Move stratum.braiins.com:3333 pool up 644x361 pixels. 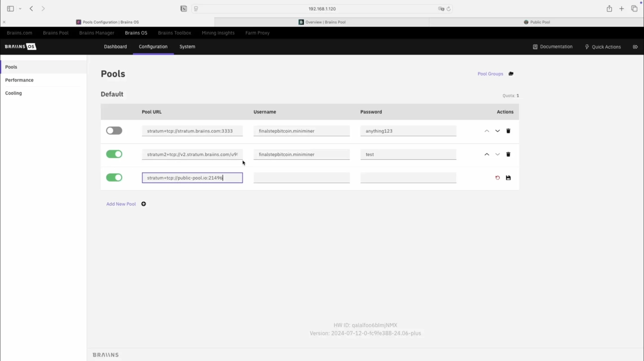point(487,131)
